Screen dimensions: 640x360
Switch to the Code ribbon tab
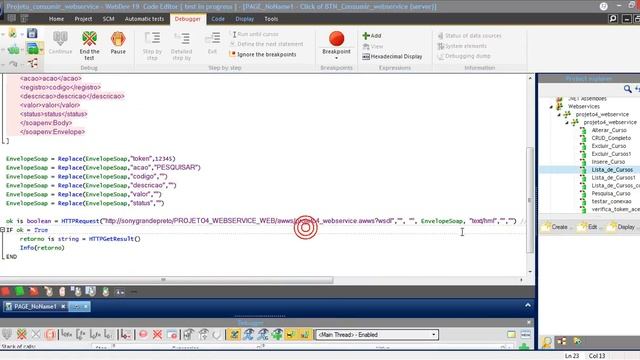[218, 19]
